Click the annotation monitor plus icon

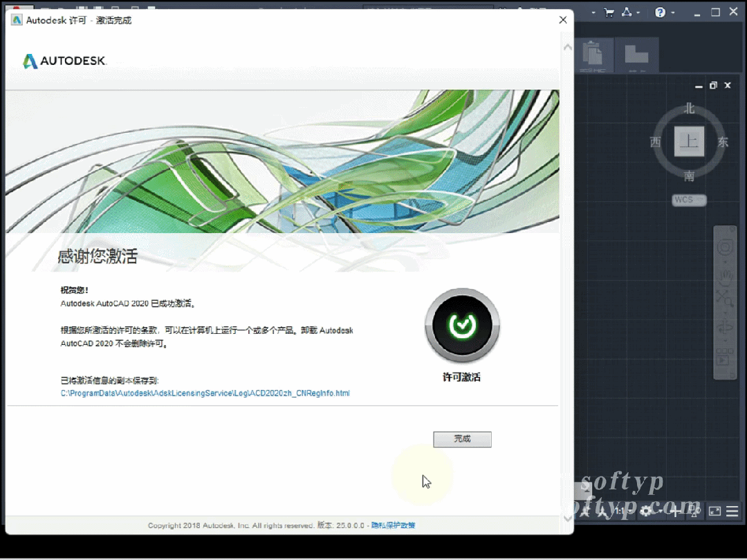tap(675, 511)
